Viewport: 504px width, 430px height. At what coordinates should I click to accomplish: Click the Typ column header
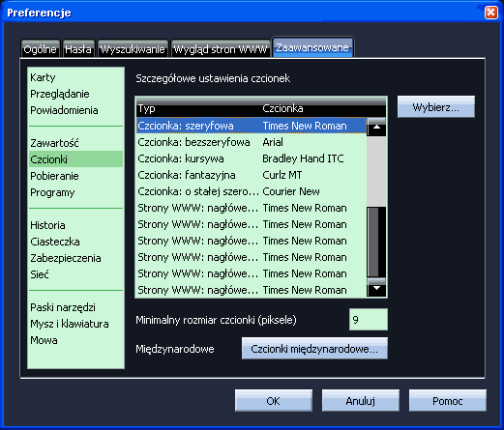click(x=198, y=108)
